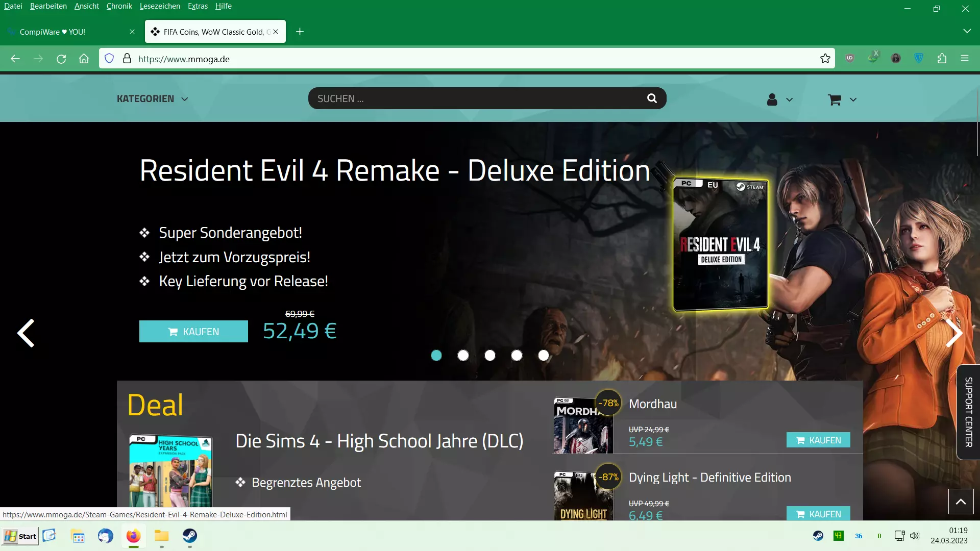980x551 pixels.
Task: Close the CompiWare tab
Action: [132, 32]
